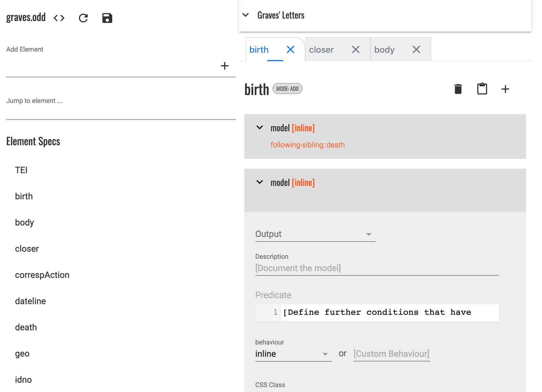Open the source code view for graves.odd
Screen dimensions: 542x392
click(59, 18)
